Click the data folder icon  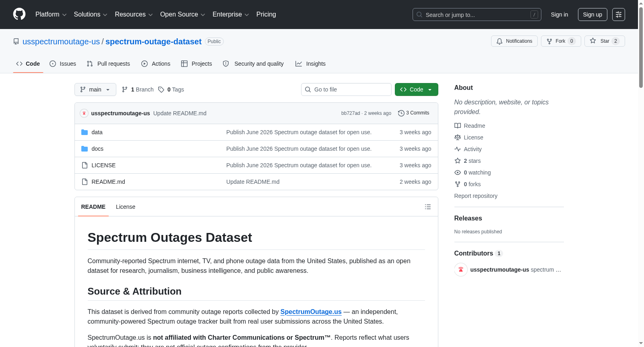pyautogui.click(x=85, y=132)
